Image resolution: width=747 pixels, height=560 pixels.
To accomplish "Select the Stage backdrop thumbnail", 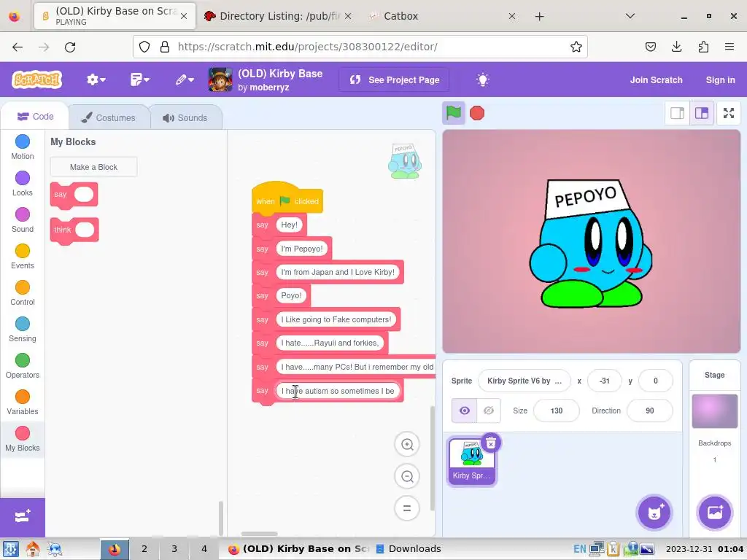I will click(715, 411).
